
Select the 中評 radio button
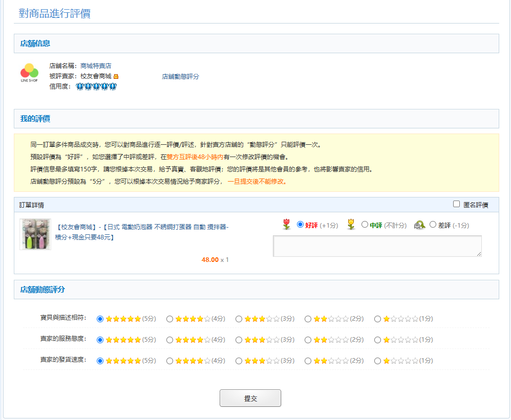click(365, 225)
